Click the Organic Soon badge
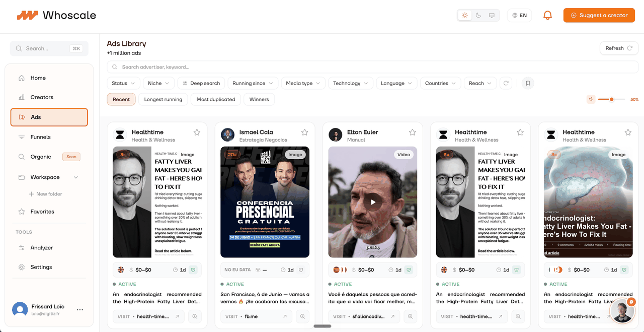The image size is (644, 332). (x=71, y=157)
